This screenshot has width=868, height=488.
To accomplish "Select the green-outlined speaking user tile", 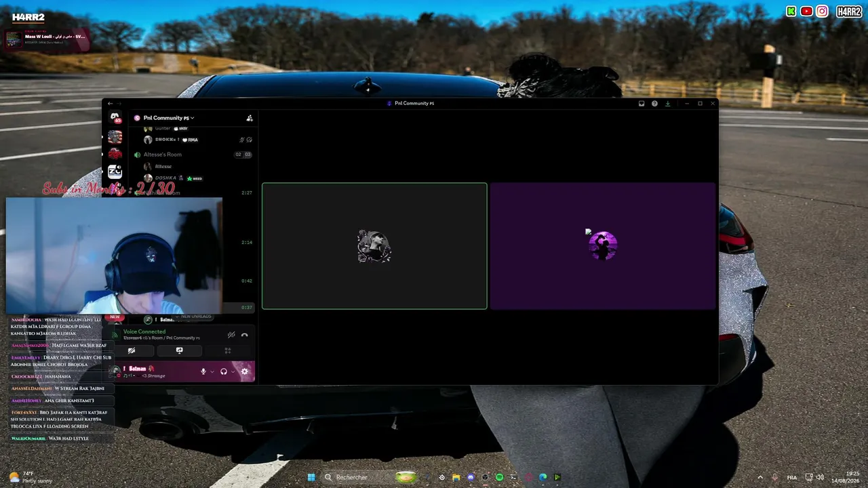I will click(x=374, y=246).
